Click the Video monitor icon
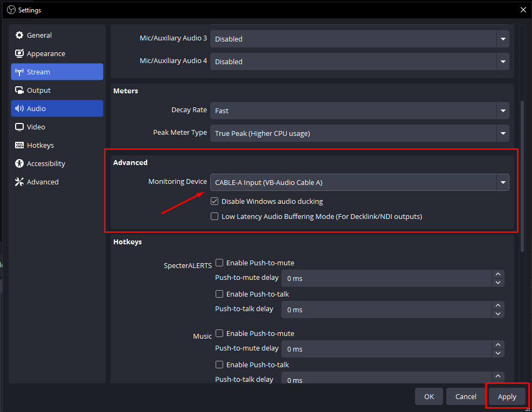 click(x=19, y=127)
